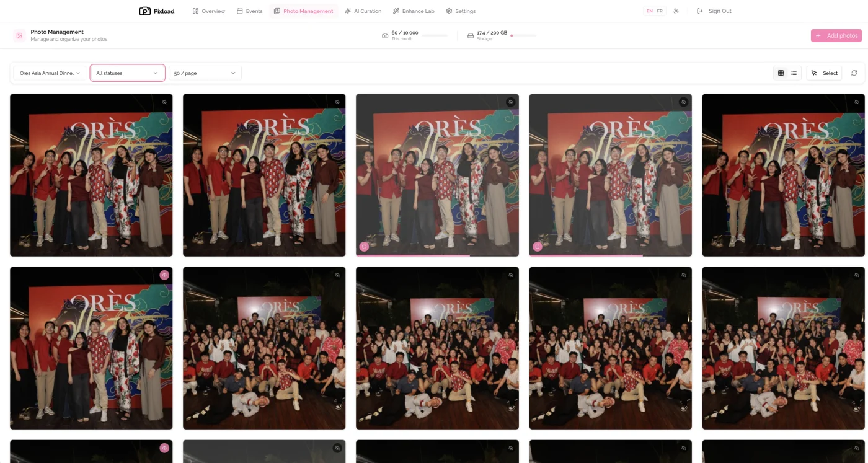
Task: Switch to list view layout
Action: 794,73
